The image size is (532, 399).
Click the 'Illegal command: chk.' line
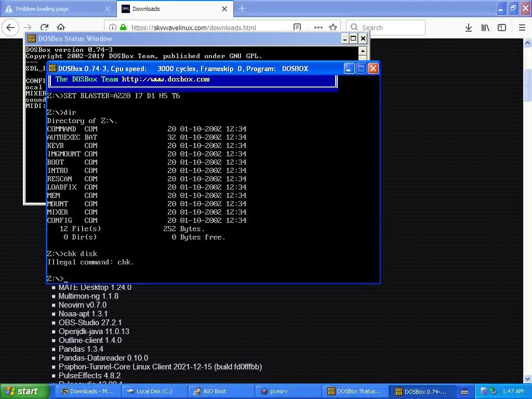click(90, 262)
